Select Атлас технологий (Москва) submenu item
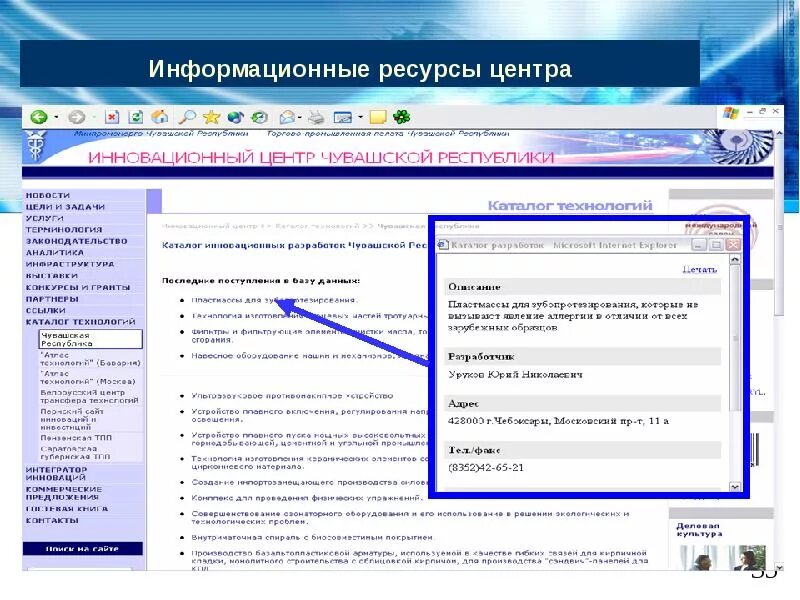 [88, 378]
